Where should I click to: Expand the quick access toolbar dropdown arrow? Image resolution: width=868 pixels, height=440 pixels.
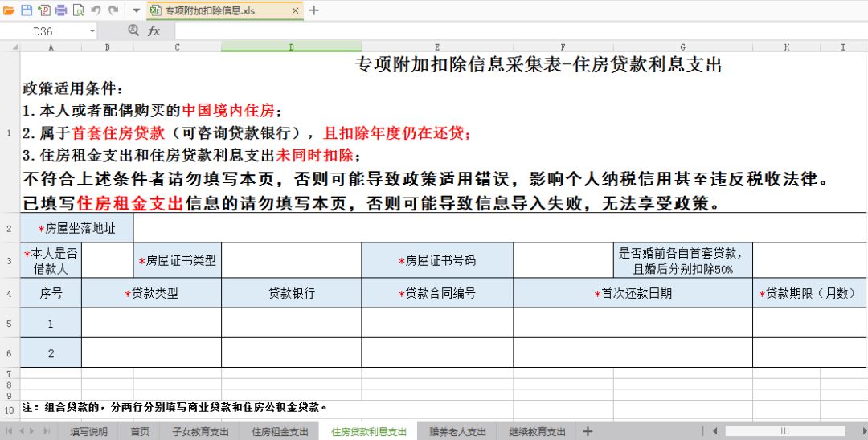tap(136, 10)
